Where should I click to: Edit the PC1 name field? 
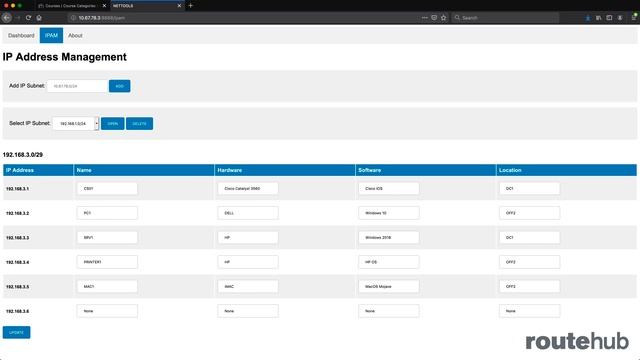pyautogui.click(x=107, y=213)
